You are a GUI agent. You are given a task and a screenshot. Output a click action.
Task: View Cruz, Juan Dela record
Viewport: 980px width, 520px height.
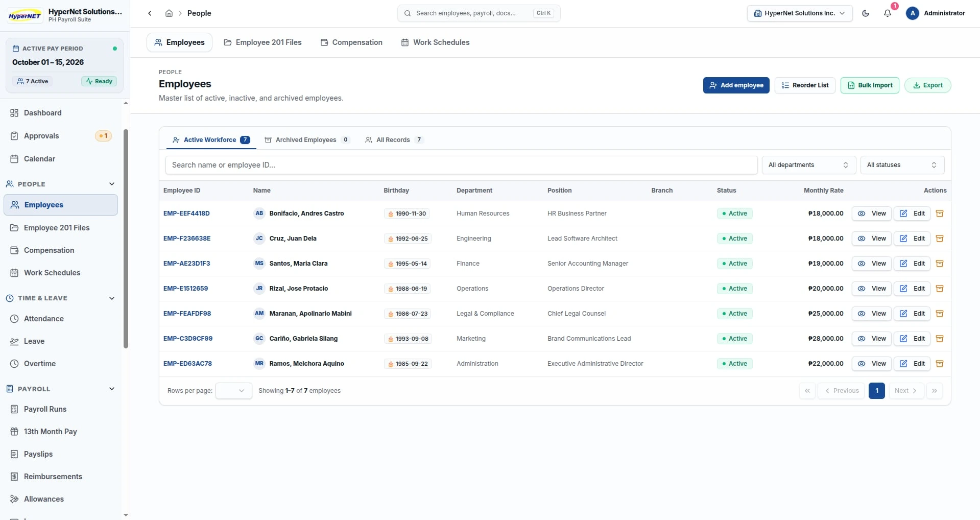pos(872,239)
